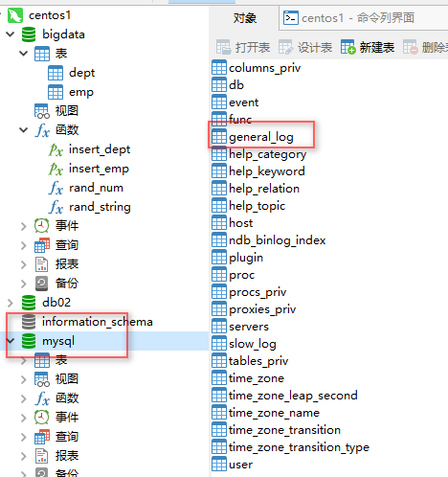448x477 pixels.
Task: Select the func table
Action: coord(232,120)
